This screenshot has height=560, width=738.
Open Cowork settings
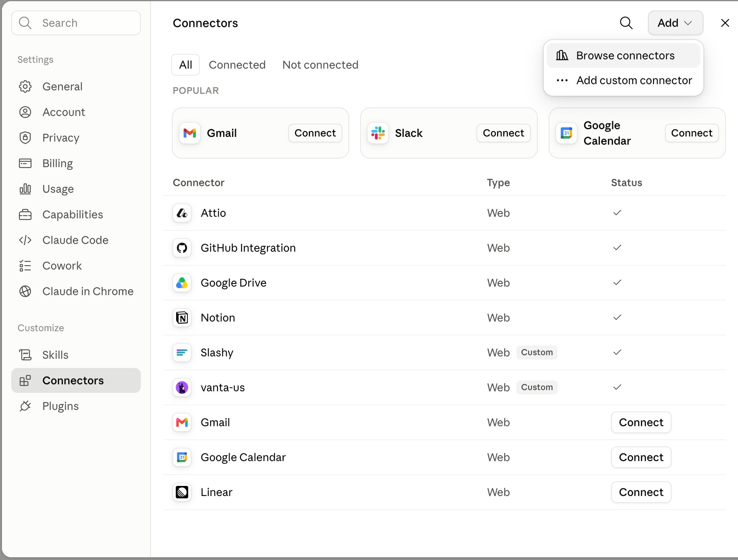point(76,266)
